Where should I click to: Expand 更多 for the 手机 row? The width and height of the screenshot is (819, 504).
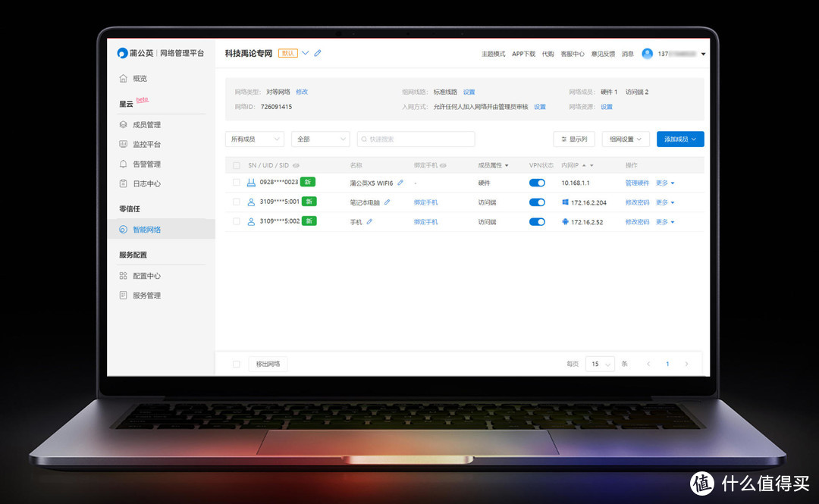665,222
